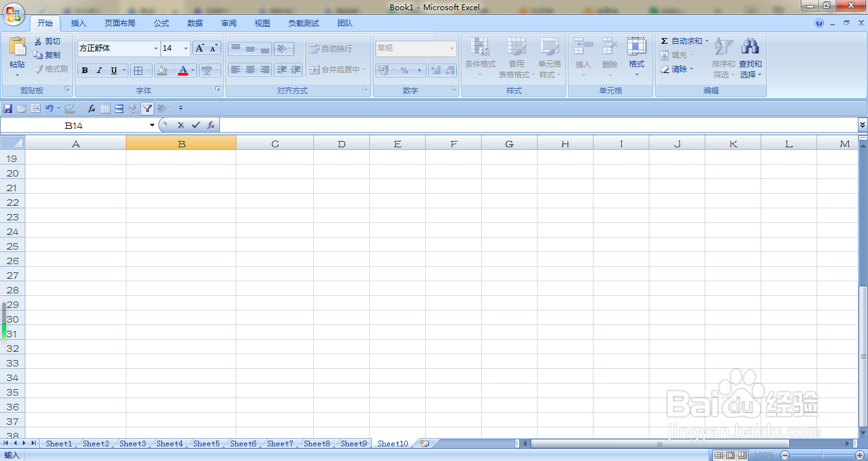Set middle vertical alignment
The height and width of the screenshot is (461, 868).
pos(250,49)
